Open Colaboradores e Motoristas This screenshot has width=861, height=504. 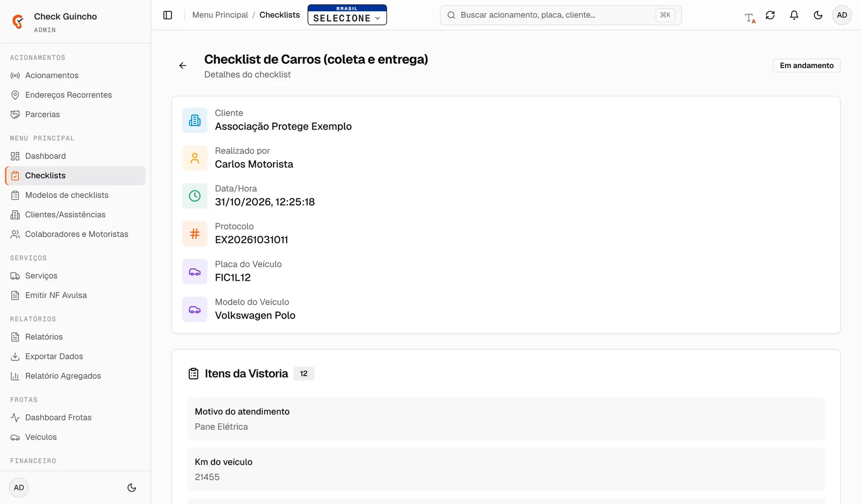pyautogui.click(x=75, y=234)
